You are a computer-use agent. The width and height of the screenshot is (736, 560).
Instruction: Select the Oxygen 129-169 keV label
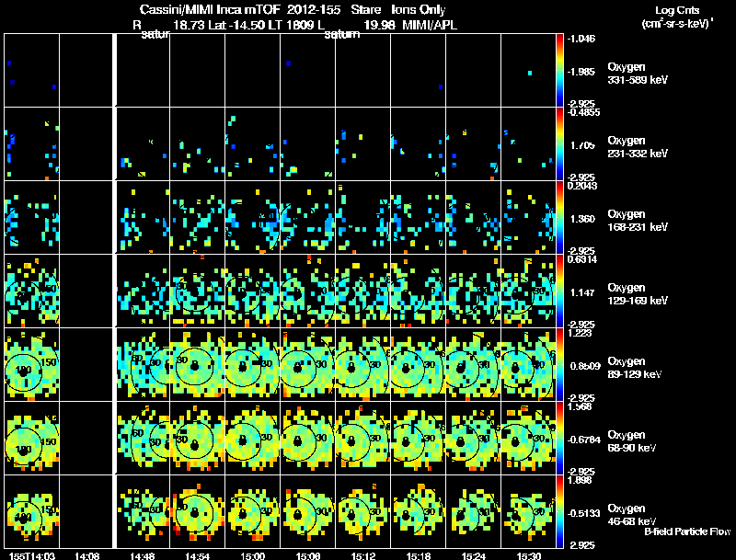[x=638, y=294]
